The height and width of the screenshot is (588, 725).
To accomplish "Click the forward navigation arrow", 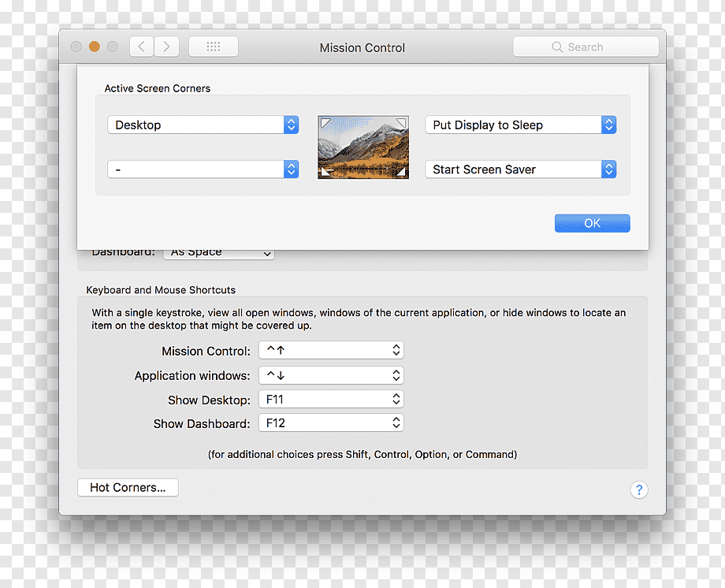I will tap(166, 47).
